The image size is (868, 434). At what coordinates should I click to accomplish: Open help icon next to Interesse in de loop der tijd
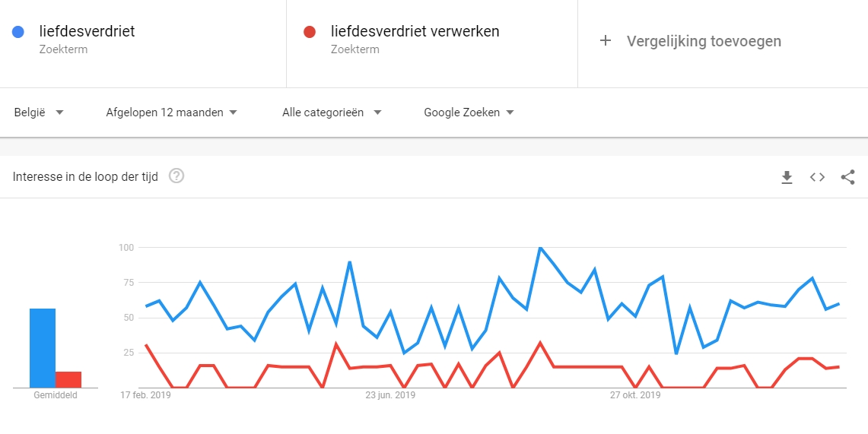point(176,176)
